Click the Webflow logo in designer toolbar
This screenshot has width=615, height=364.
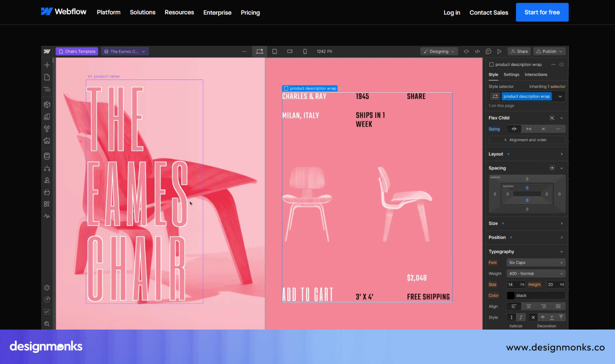(x=47, y=51)
